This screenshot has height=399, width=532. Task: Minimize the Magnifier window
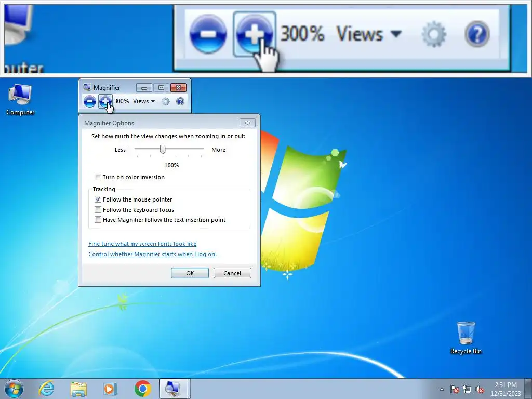click(x=144, y=88)
